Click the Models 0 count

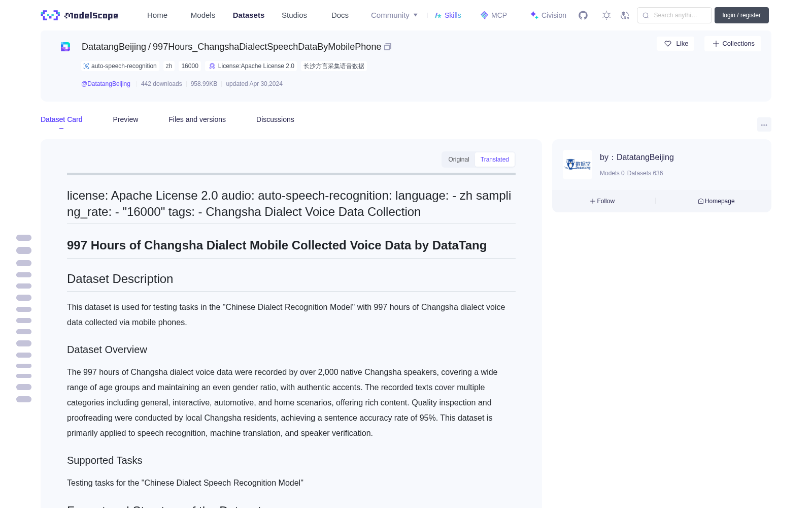click(x=612, y=173)
